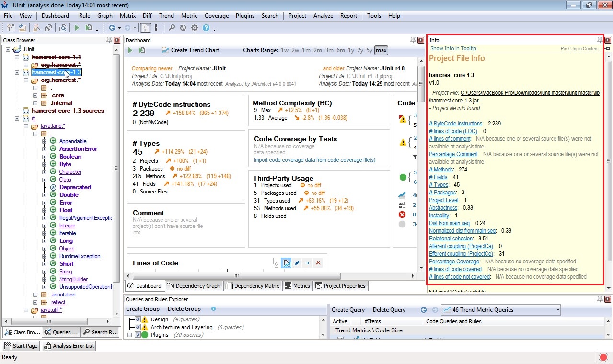Screen dimensions: 613x364
Task: Click the Delete Query button
Action: point(389,310)
